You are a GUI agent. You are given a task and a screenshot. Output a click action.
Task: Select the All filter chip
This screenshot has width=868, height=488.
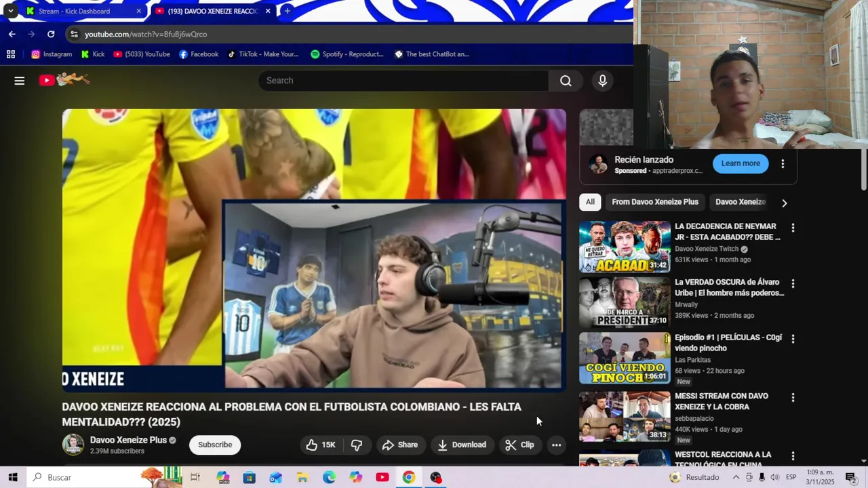[x=590, y=202]
